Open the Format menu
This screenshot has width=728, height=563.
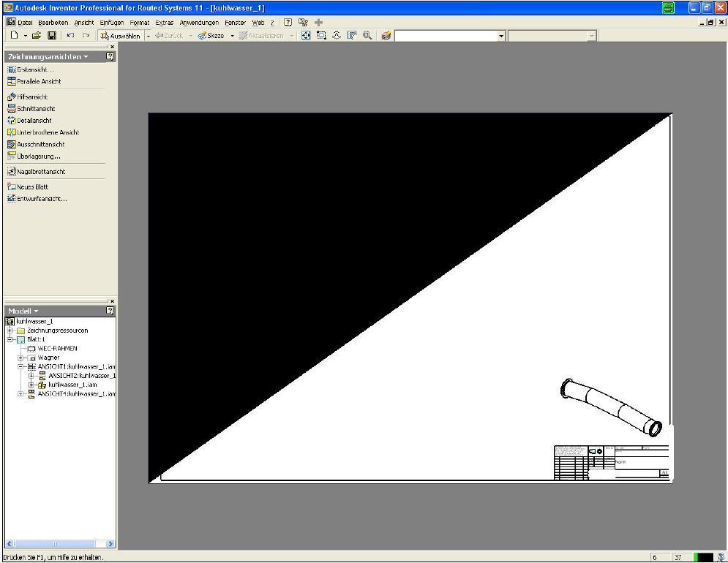pyautogui.click(x=139, y=22)
